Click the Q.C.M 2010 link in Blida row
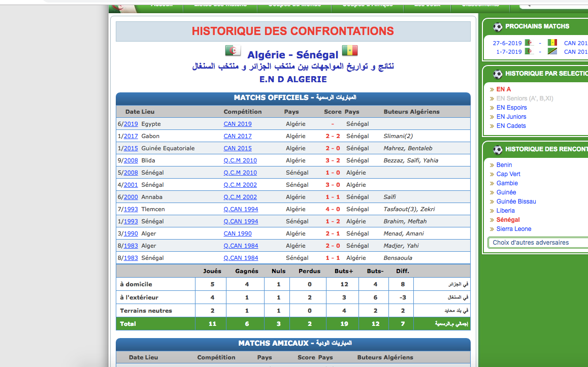This screenshot has height=367, width=588. 240,160
